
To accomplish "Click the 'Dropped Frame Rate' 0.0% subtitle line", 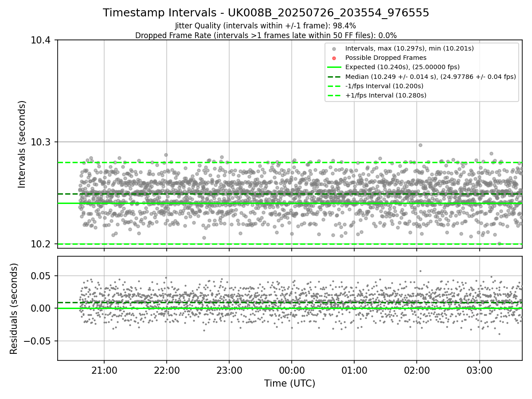I will click(266, 35).
